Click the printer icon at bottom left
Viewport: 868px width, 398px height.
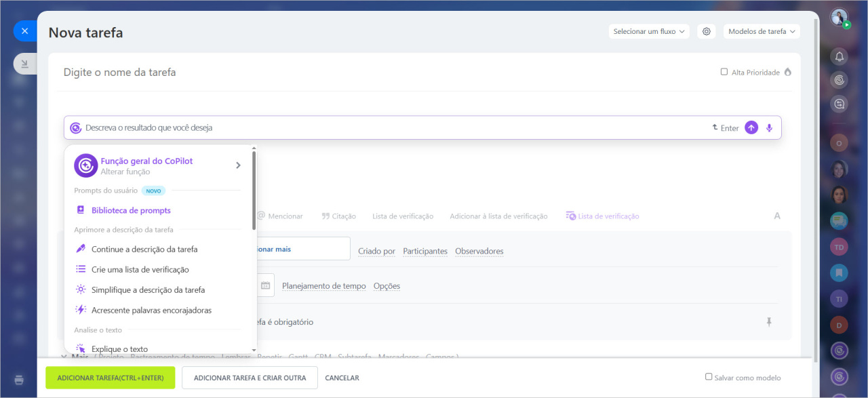(x=19, y=380)
